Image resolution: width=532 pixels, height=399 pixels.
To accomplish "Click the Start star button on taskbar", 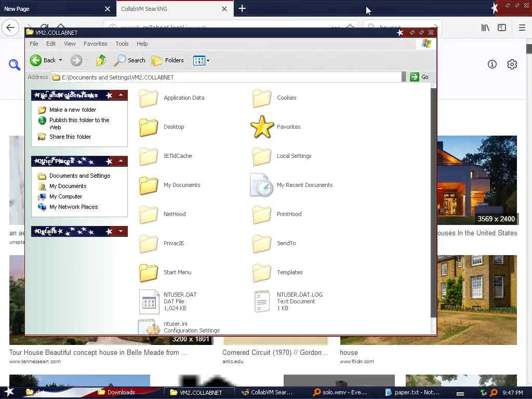I will click(9, 392).
